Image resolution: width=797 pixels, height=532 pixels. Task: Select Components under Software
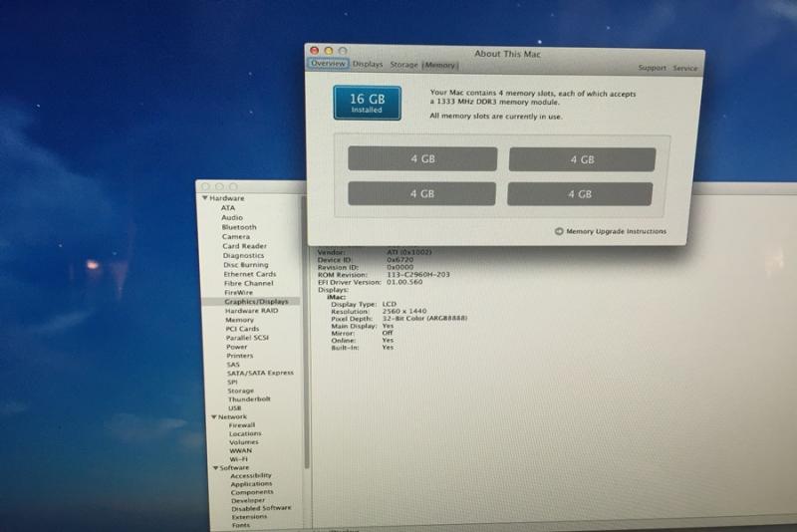point(252,492)
